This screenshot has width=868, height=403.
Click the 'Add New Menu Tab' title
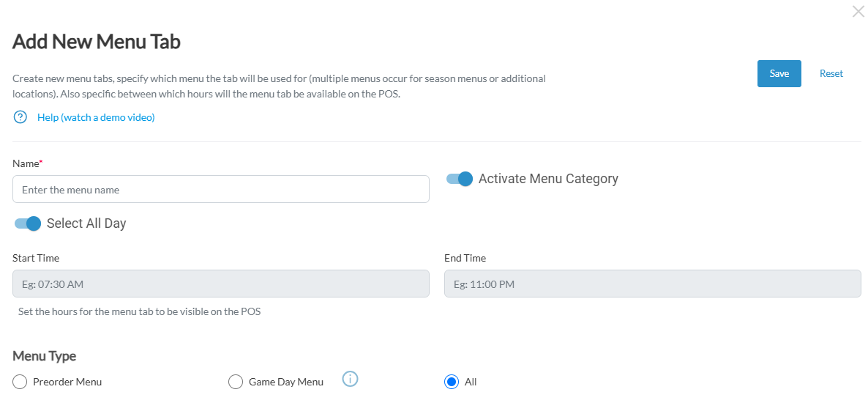tap(97, 42)
